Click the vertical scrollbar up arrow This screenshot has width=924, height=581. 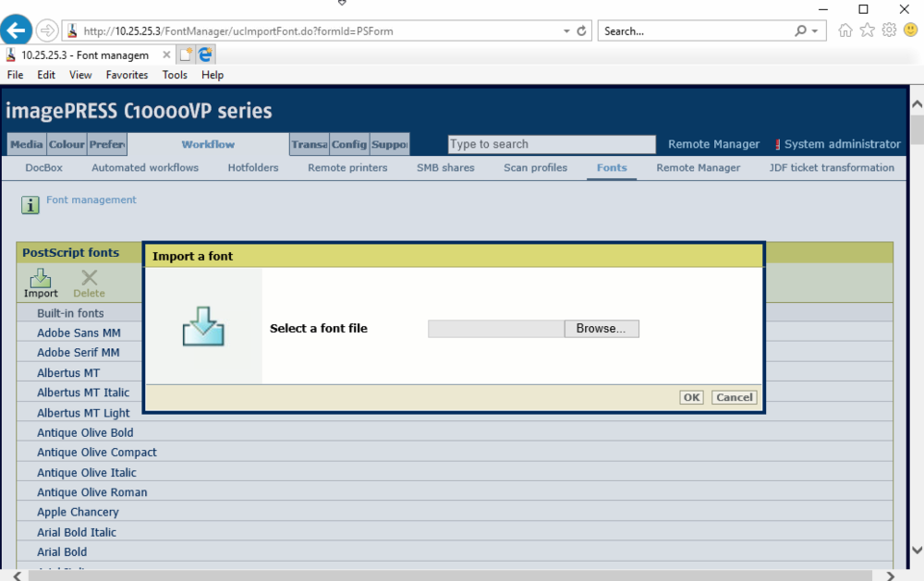coord(917,104)
